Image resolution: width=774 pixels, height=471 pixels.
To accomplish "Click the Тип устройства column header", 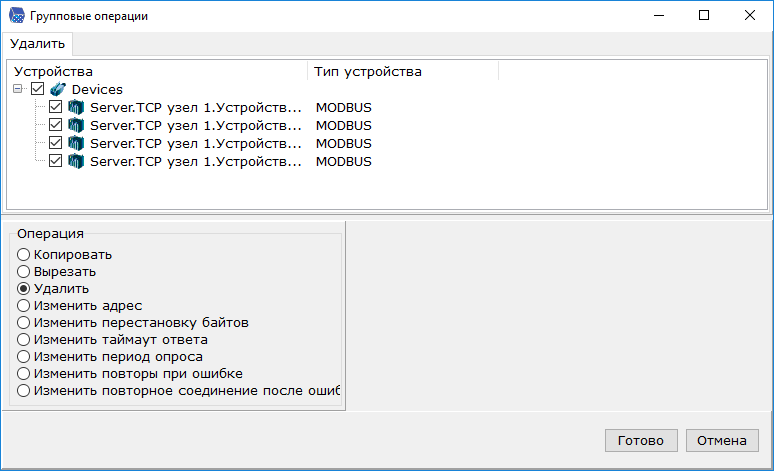I will pyautogui.click(x=368, y=72).
